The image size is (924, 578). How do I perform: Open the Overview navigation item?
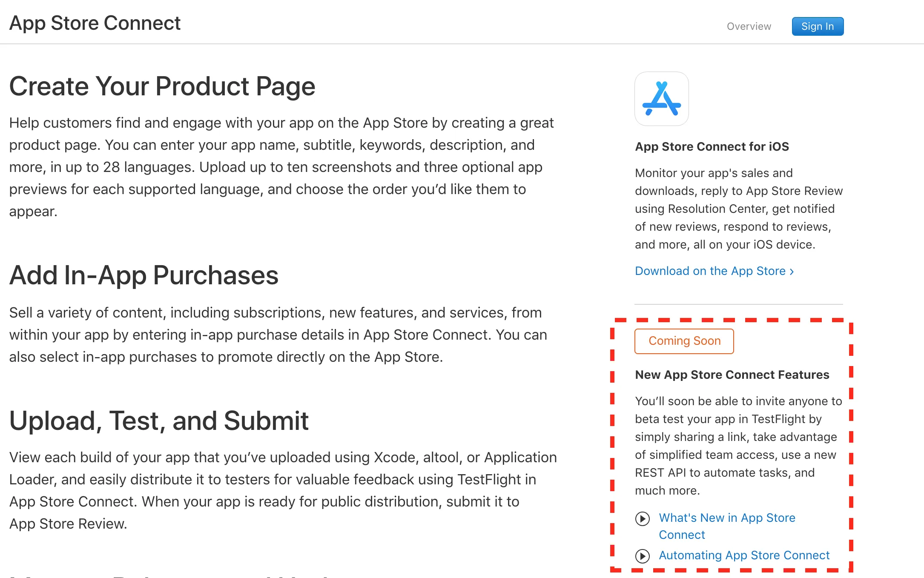click(x=749, y=26)
